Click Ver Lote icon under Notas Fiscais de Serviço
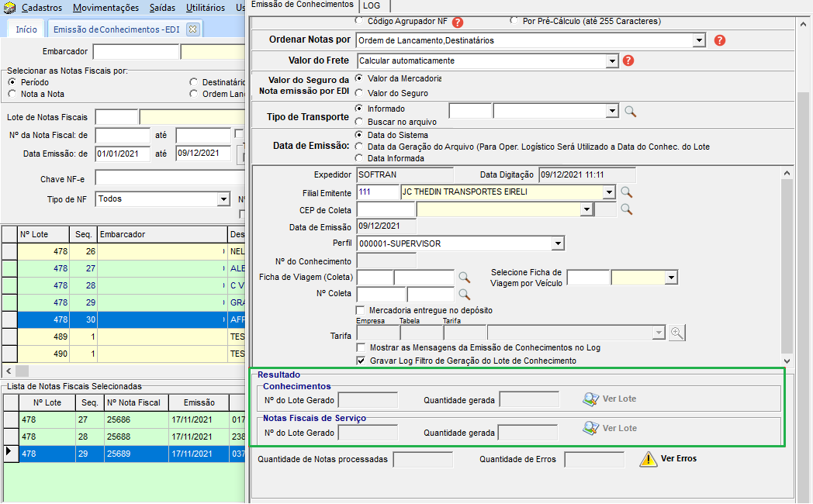 [x=590, y=428]
